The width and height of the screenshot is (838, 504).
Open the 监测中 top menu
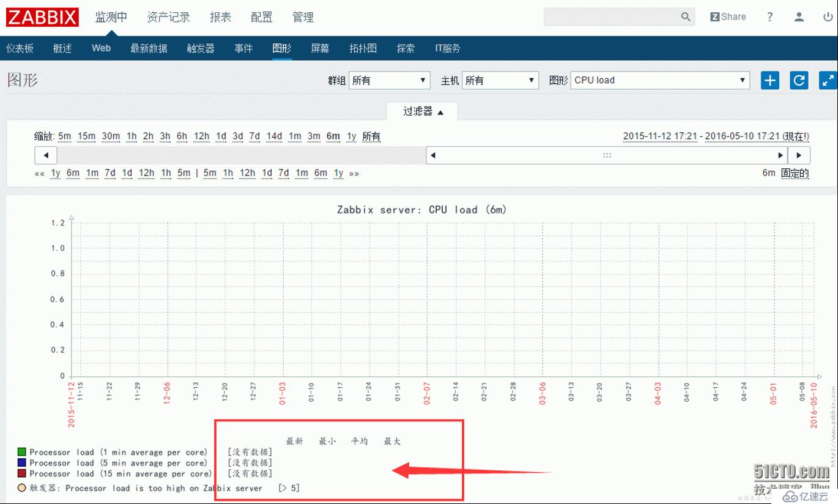pos(111,17)
